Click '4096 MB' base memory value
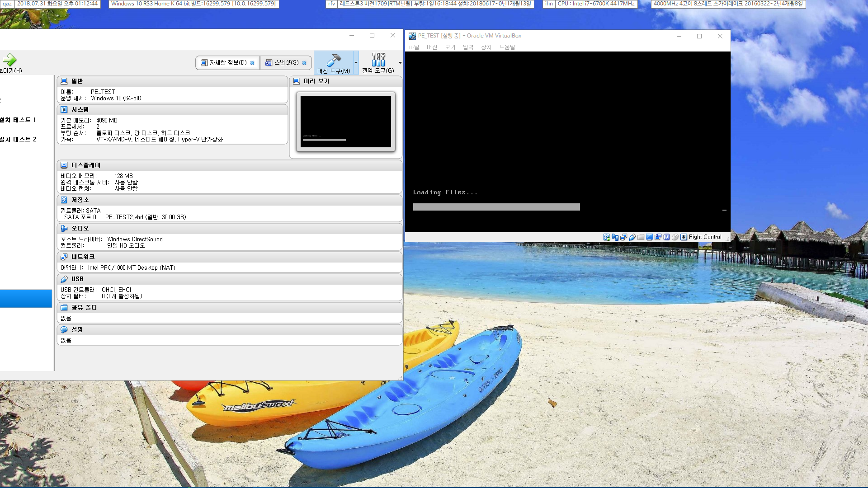Viewport: 868px width, 488px height. pyautogui.click(x=107, y=120)
